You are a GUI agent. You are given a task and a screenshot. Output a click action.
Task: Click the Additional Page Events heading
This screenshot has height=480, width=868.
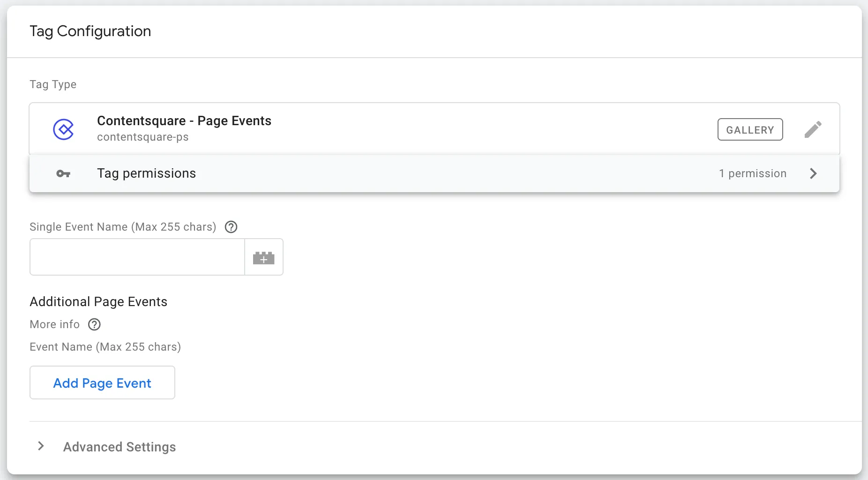click(x=98, y=301)
